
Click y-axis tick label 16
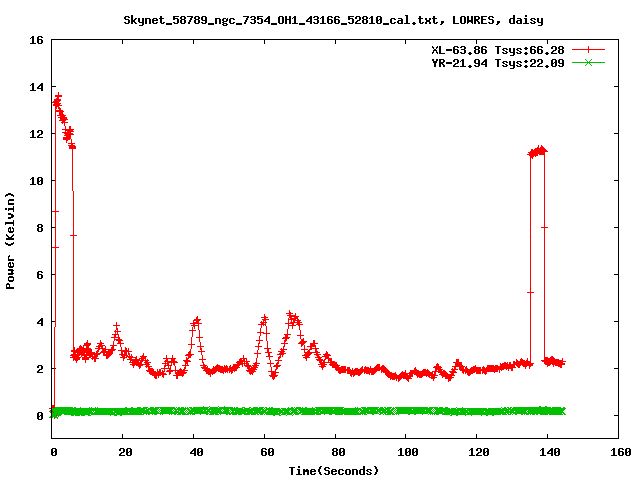pyautogui.click(x=36, y=40)
